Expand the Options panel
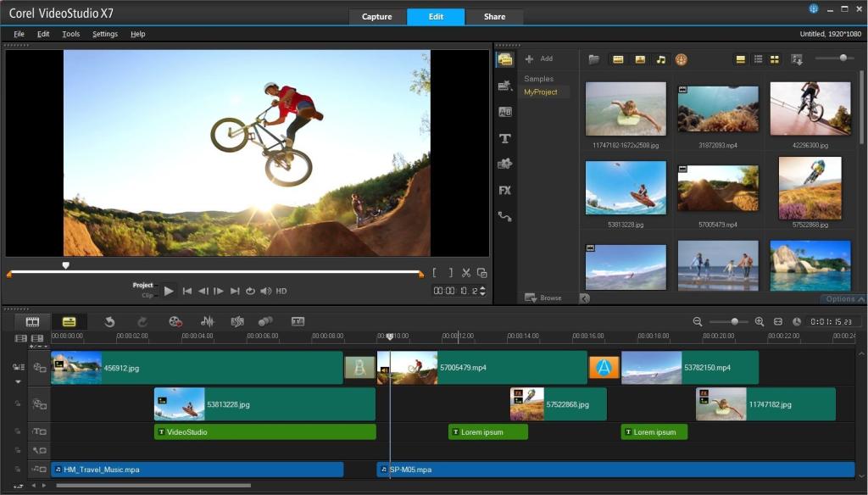The width and height of the screenshot is (868, 495). click(843, 298)
